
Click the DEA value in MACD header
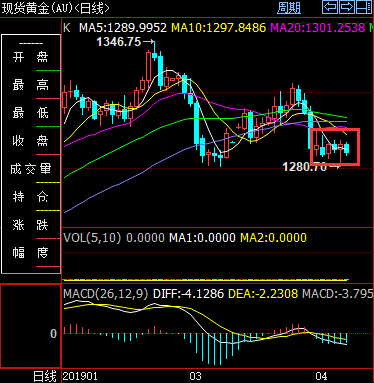point(263,294)
